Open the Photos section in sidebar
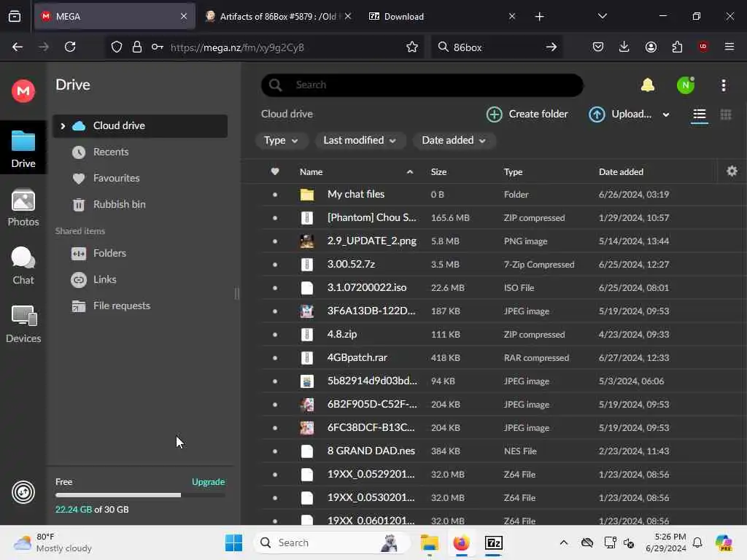 [23, 208]
